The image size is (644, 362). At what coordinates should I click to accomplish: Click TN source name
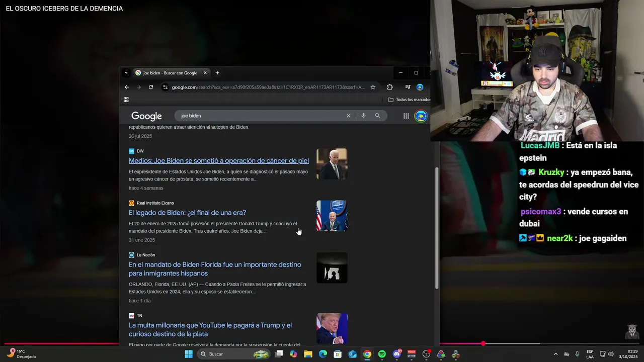coord(139,316)
